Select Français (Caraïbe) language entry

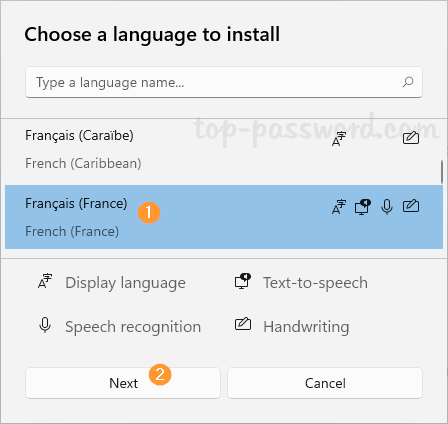(224, 150)
